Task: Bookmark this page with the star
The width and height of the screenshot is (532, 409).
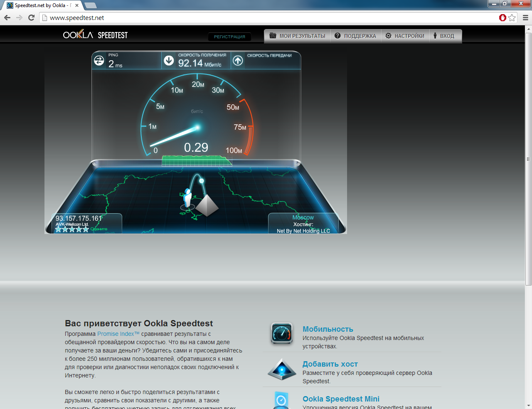Action: click(x=512, y=17)
